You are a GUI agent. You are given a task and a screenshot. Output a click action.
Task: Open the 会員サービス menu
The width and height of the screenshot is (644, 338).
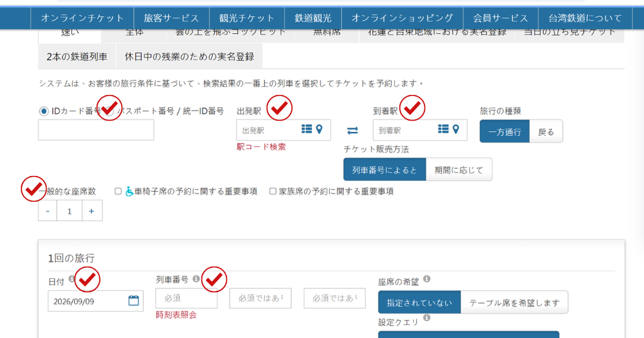pyautogui.click(x=500, y=18)
